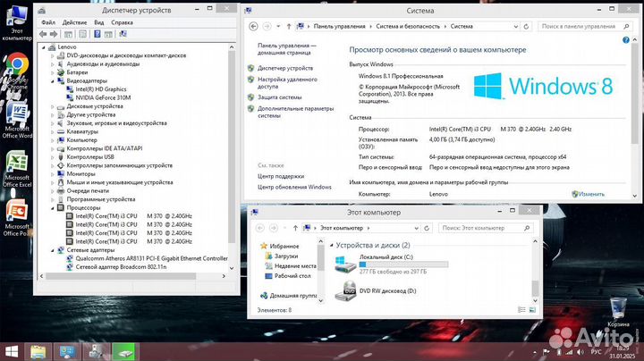
Task: Collapse Устройства и диски group header
Action: pyautogui.click(x=332, y=246)
